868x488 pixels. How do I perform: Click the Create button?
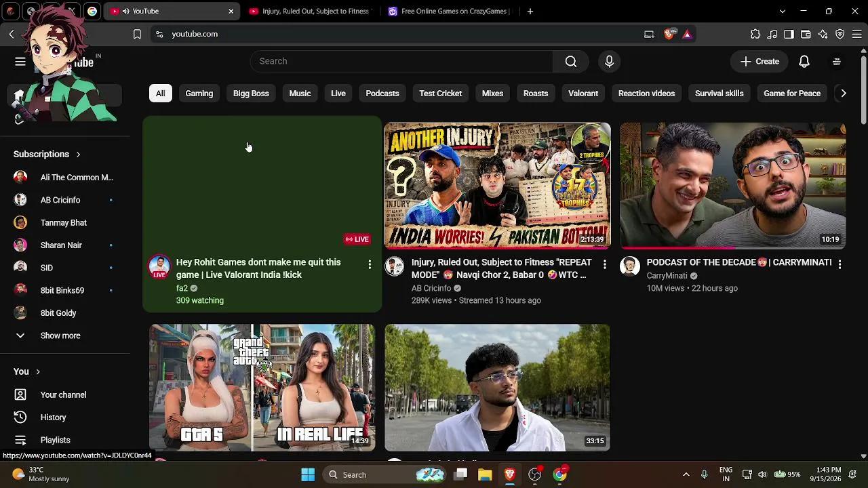[759, 61]
